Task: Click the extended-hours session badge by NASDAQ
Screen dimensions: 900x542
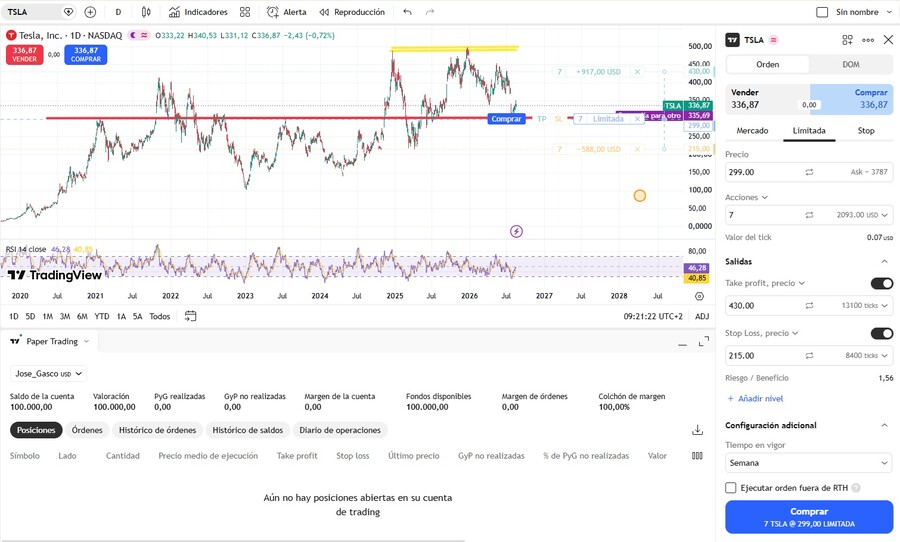Action: click(138, 35)
